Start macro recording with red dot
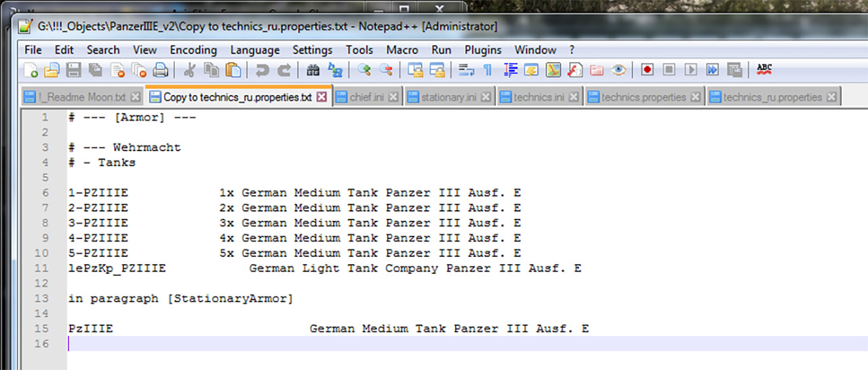 click(648, 70)
